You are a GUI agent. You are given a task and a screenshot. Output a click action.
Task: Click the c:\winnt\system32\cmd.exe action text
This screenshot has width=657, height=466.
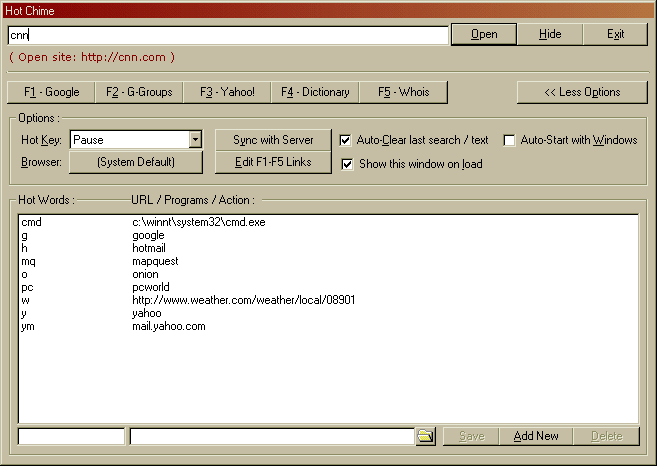pos(199,222)
